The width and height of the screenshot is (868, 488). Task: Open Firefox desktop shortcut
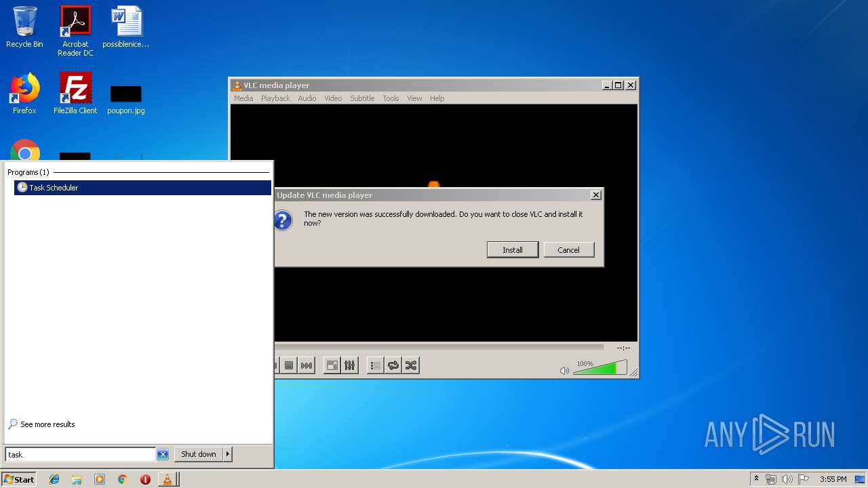tap(24, 94)
